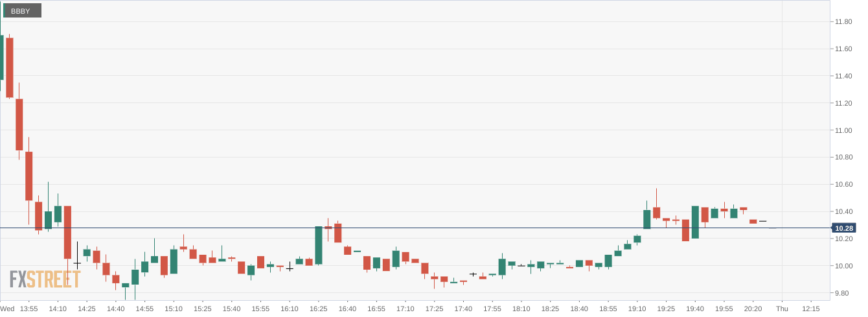The width and height of the screenshot is (868, 317).
Task: Select the Thu date label on time axis
Action: pos(782,309)
